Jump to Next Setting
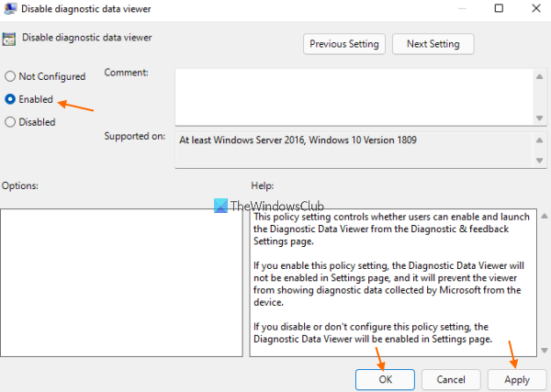This screenshot has width=551, height=392. pos(433,44)
